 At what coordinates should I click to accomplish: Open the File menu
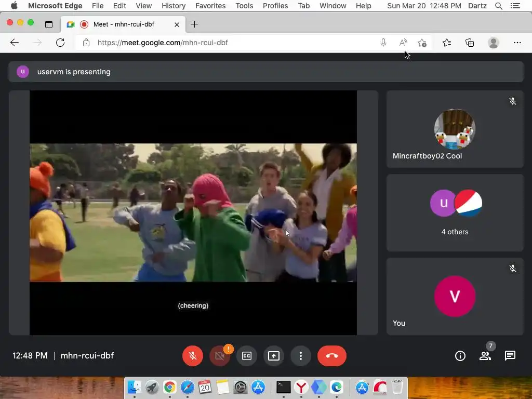(98, 6)
